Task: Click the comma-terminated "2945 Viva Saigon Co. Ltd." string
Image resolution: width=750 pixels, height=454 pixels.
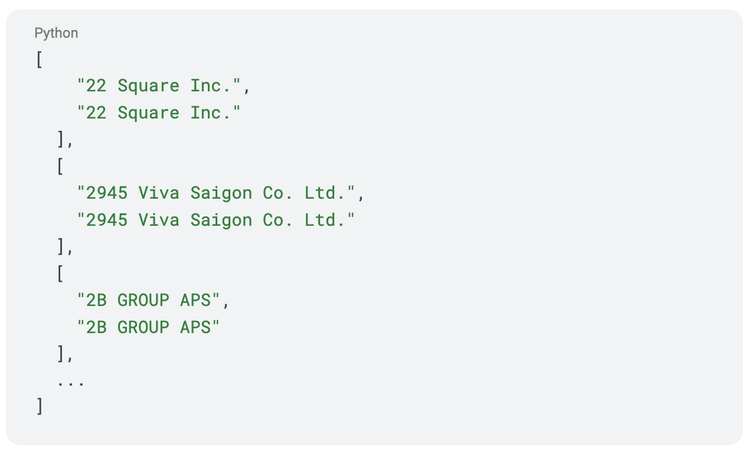Action: [220, 193]
